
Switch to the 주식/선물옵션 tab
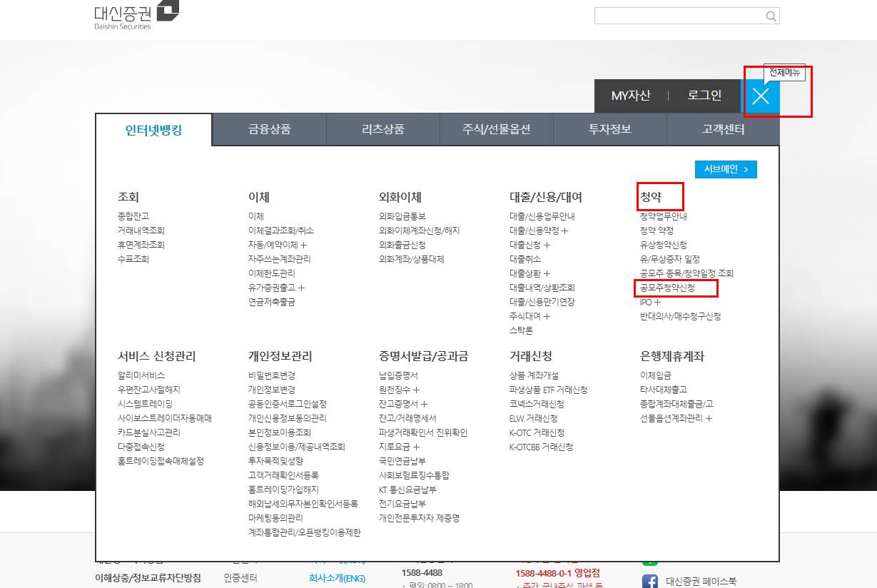click(497, 130)
